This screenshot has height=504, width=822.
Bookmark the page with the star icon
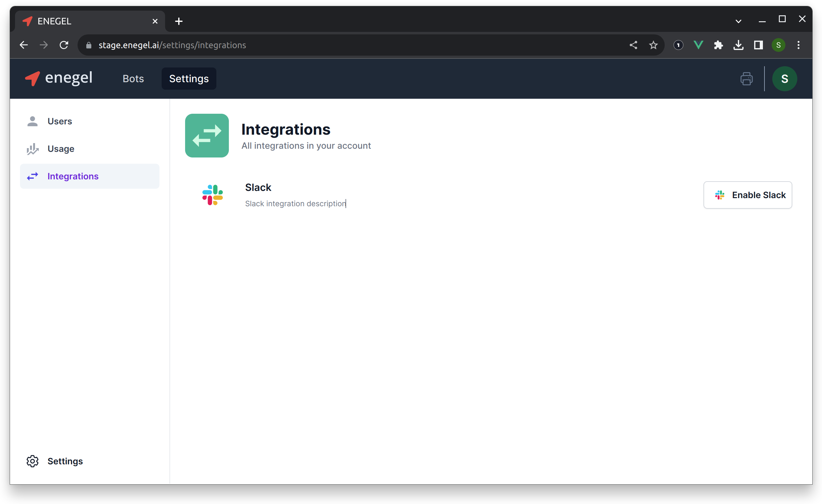[x=653, y=45]
